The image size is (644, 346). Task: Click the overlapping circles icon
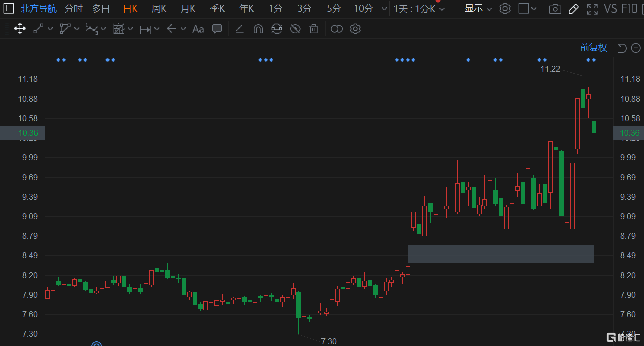tap(337, 29)
